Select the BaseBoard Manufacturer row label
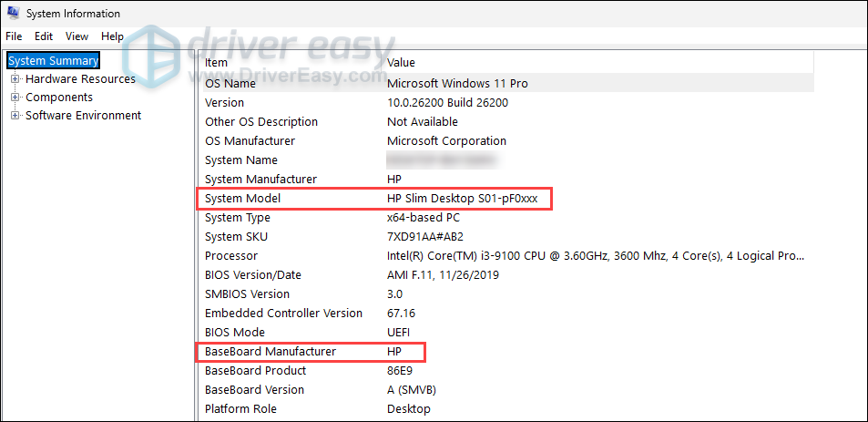This screenshot has width=868, height=422. (271, 352)
